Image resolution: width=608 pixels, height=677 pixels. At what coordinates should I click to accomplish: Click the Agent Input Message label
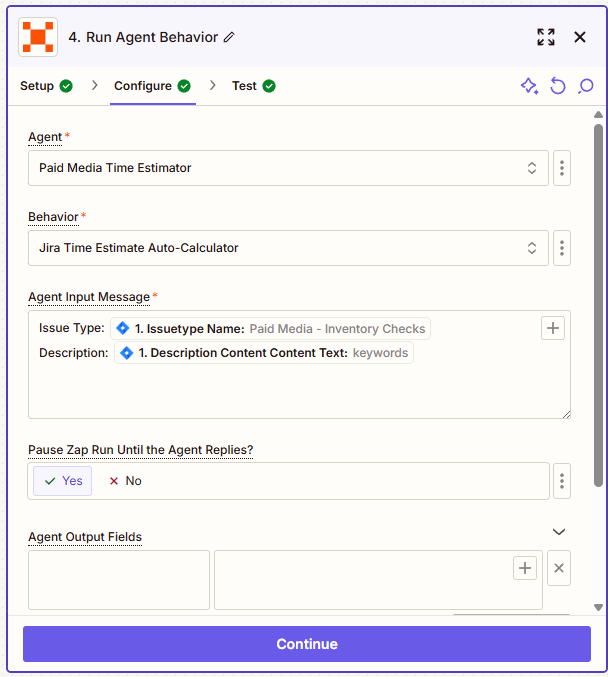pyautogui.click(x=89, y=297)
